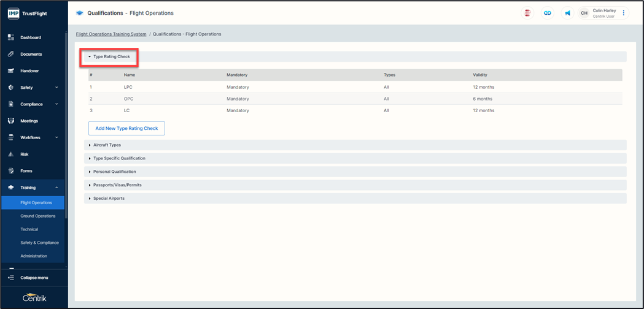Open the Dashboard sidebar icon
The width and height of the screenshot is (644, 309).
[11, 37]
